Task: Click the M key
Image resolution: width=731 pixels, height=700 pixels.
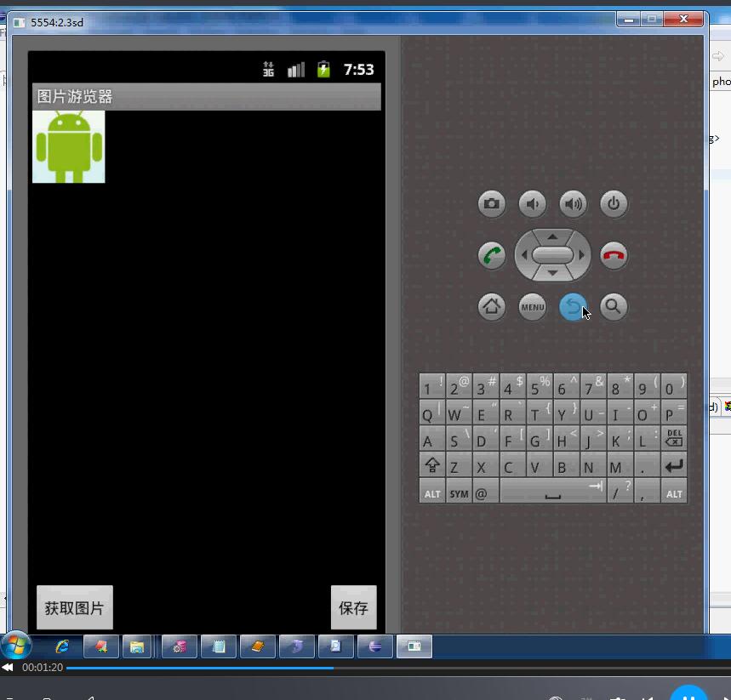Action: click(620, 465)
